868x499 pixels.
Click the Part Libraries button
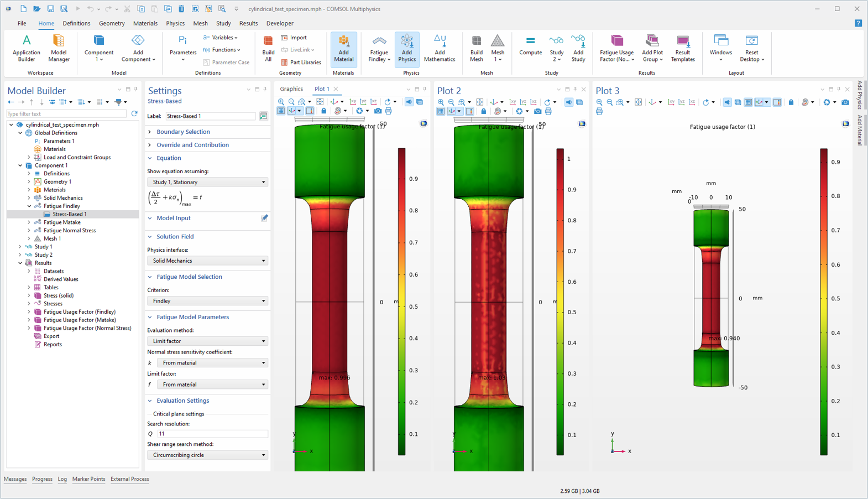pyautogui.click(x=301, y=63)
